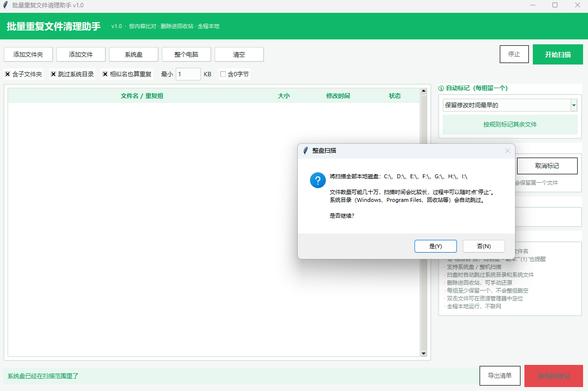The width and height of the screenshot is (588, 391).
Task: Click the 清空 button
Action: tap(239, 54)
